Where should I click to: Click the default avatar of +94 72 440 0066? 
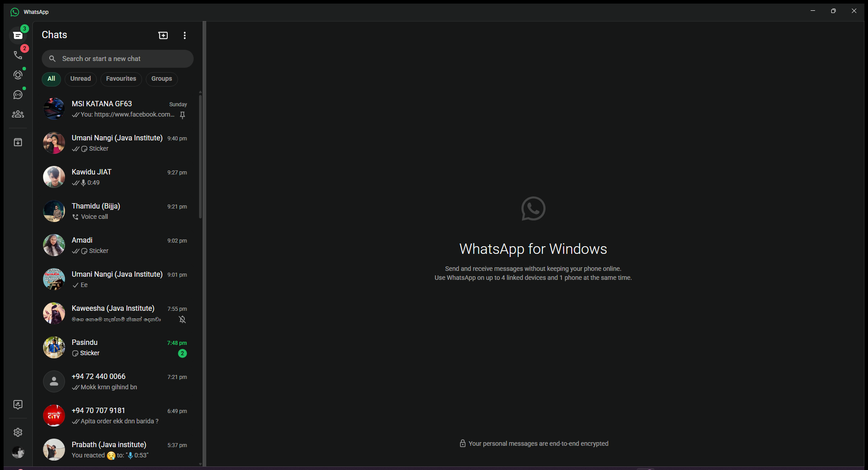(54, 382)
